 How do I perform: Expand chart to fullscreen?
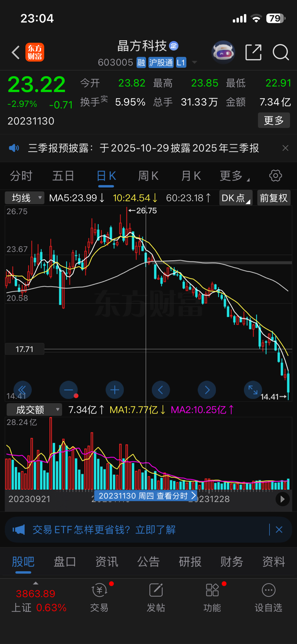click(253, 390)
